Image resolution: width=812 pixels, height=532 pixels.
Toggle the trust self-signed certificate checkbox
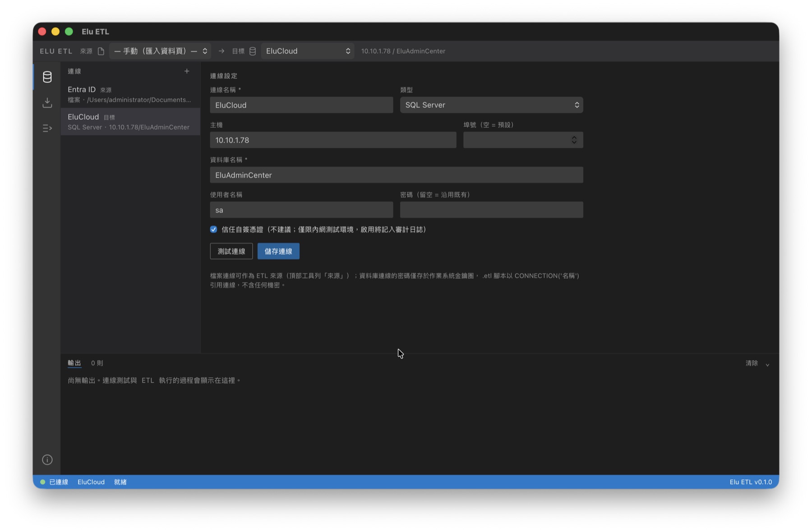coord(213,229)
